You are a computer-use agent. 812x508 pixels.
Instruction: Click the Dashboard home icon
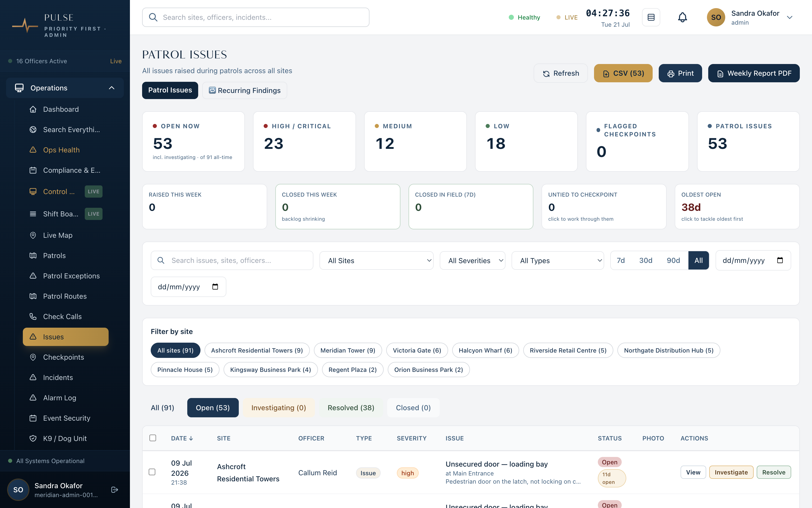tap(33, 109)
